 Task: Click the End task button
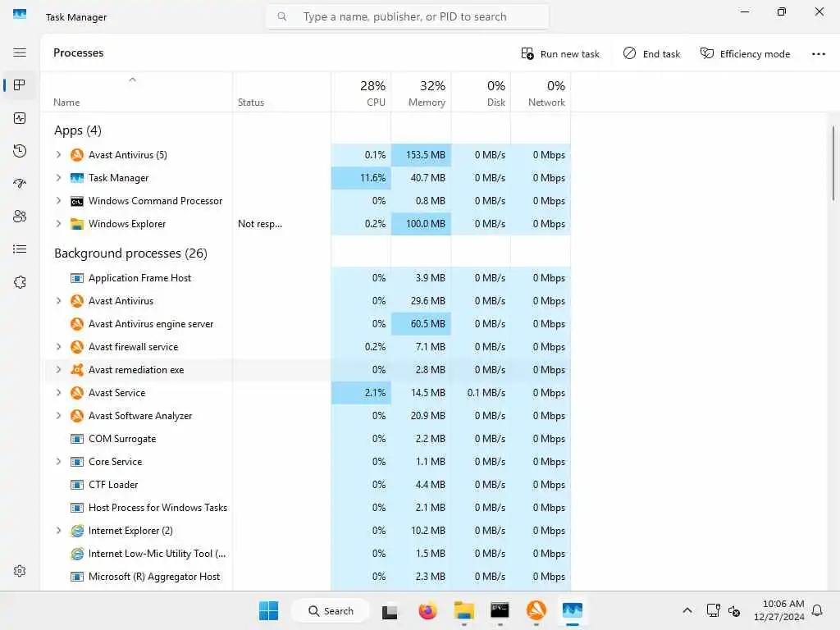[651, 53]
